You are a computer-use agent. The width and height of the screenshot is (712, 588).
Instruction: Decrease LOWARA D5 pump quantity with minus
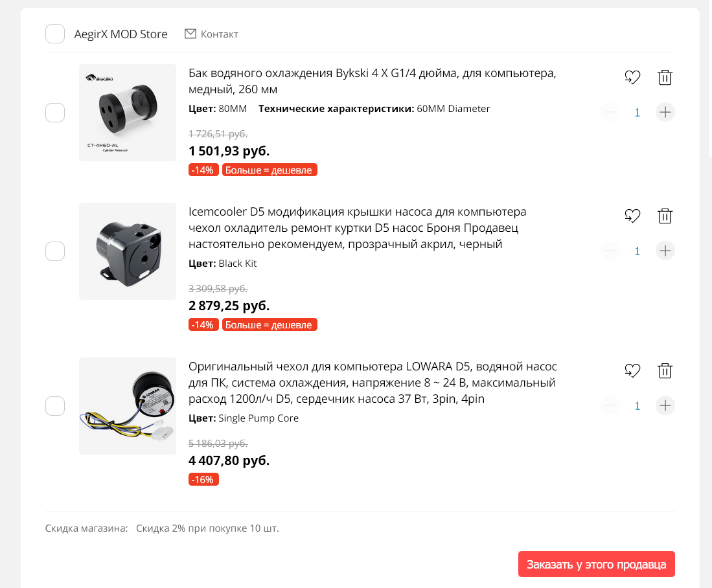pyautogui.click(x=610, y=405)
